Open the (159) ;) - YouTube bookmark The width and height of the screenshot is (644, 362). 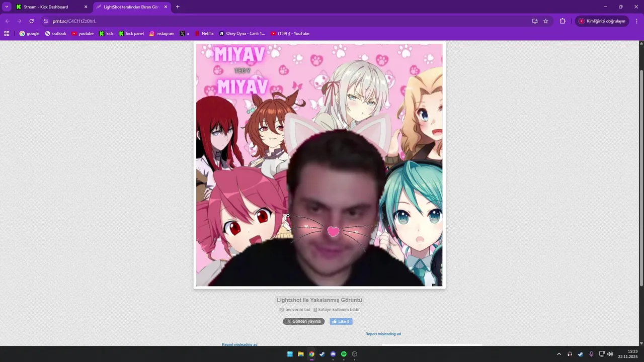290,34
